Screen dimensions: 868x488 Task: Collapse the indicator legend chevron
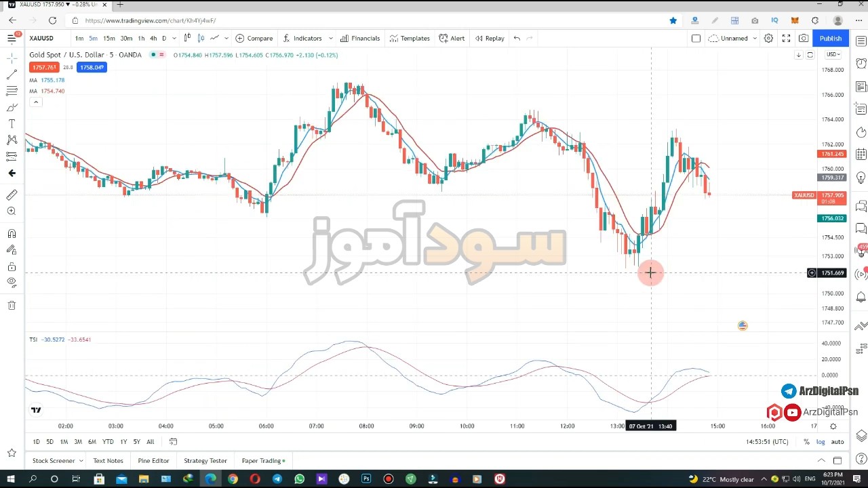tap(36, 102)
